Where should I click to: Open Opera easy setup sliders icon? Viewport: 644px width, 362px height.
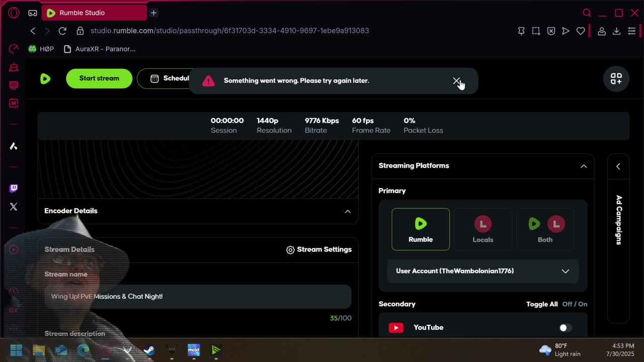point(631,31)
